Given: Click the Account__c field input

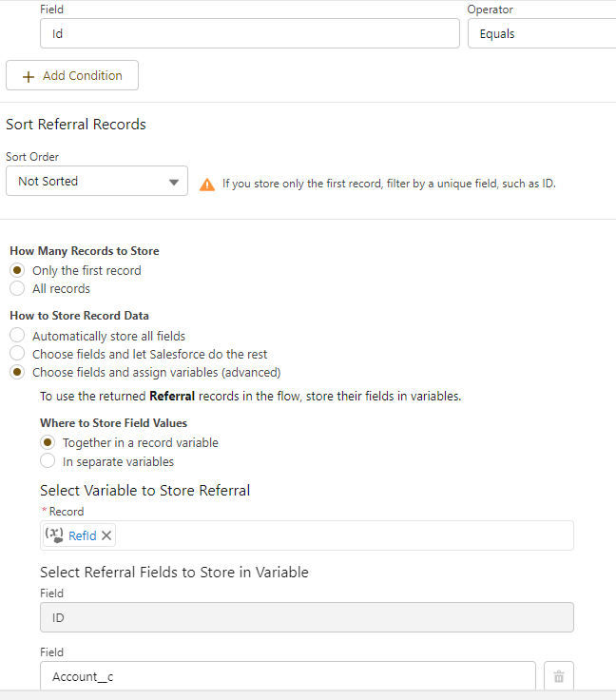Looking at the screenshot, I should pos(287,676).
